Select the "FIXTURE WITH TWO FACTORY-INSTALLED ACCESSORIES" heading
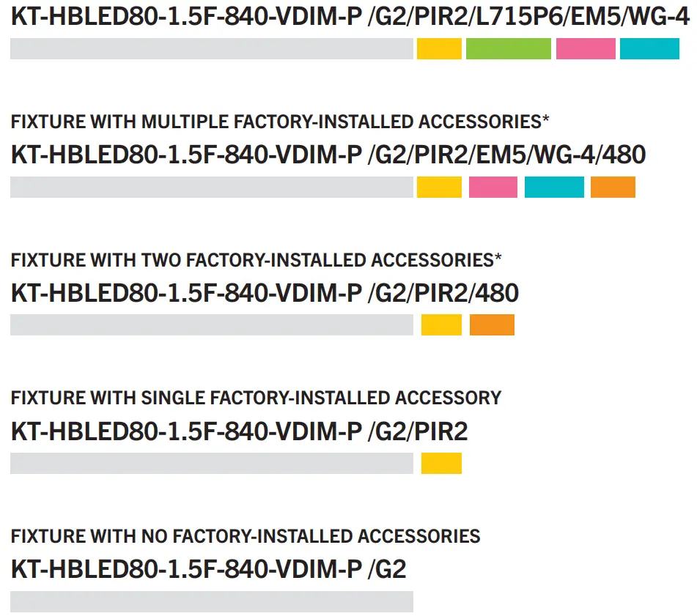 [x=256, y=260]
